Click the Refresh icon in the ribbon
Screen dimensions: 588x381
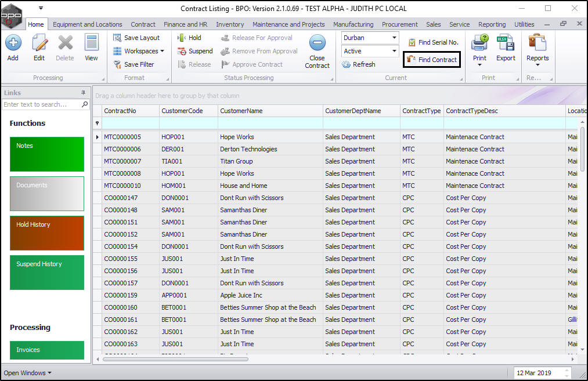pos(347,64)
